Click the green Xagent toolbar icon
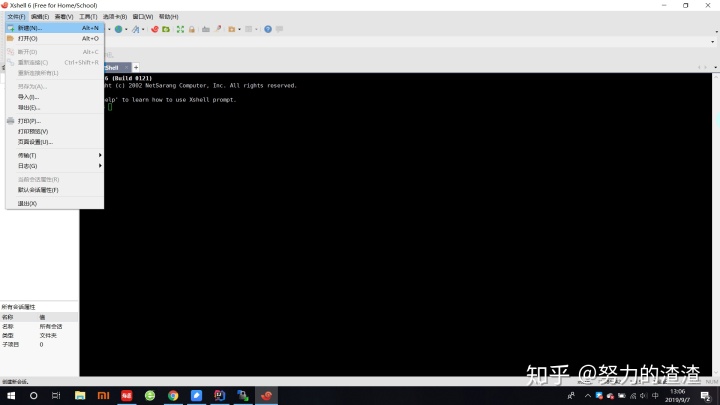This screenshot has width=720, height=405. (x=166, y=29)
